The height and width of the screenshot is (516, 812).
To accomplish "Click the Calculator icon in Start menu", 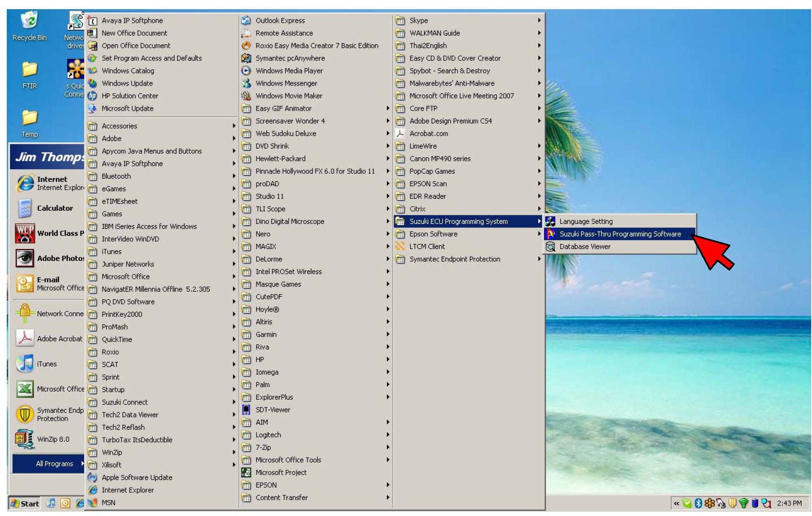I will tap(24, 208).
